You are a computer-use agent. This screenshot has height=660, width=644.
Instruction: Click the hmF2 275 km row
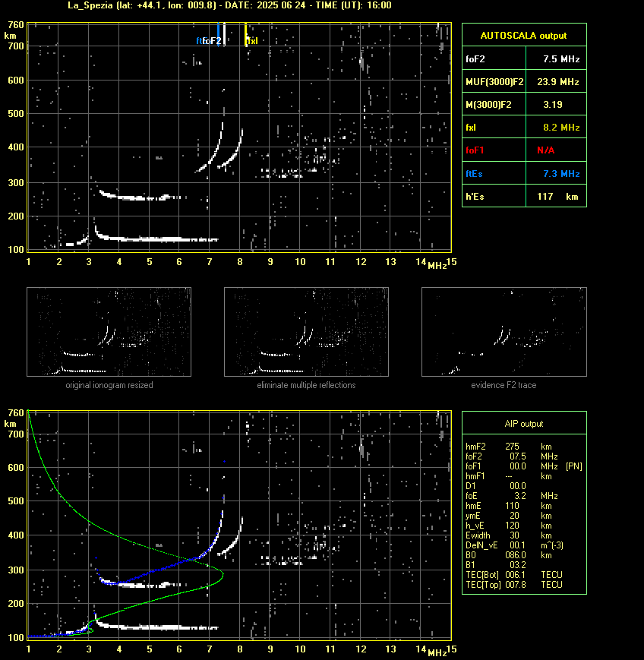coord(509,446)
